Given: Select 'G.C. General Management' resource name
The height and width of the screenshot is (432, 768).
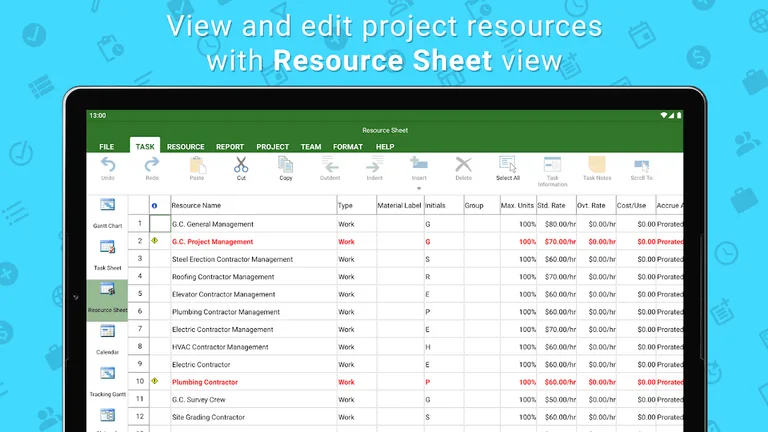Looking at the screenshot, I should point(213,224).
